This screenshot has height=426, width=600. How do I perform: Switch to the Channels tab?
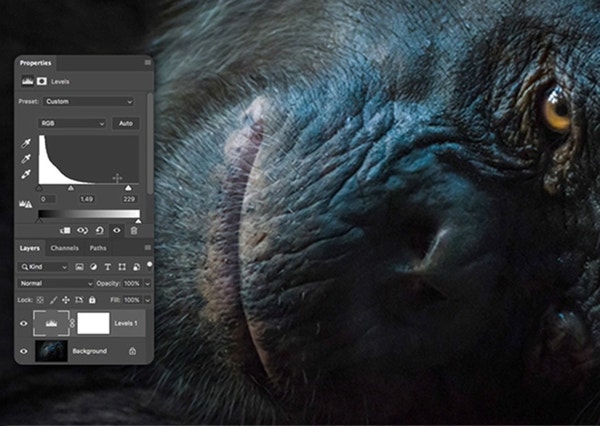pyautogui.click(x=64, y=248)
